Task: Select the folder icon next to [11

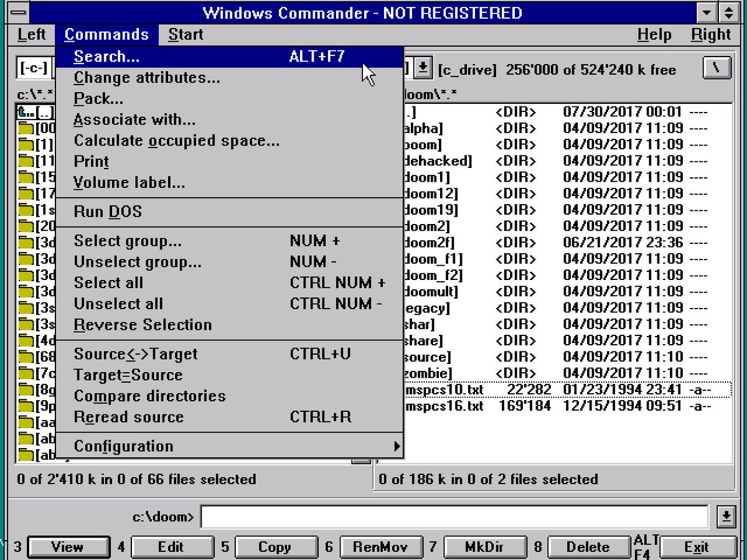Action: pos(26,161)
